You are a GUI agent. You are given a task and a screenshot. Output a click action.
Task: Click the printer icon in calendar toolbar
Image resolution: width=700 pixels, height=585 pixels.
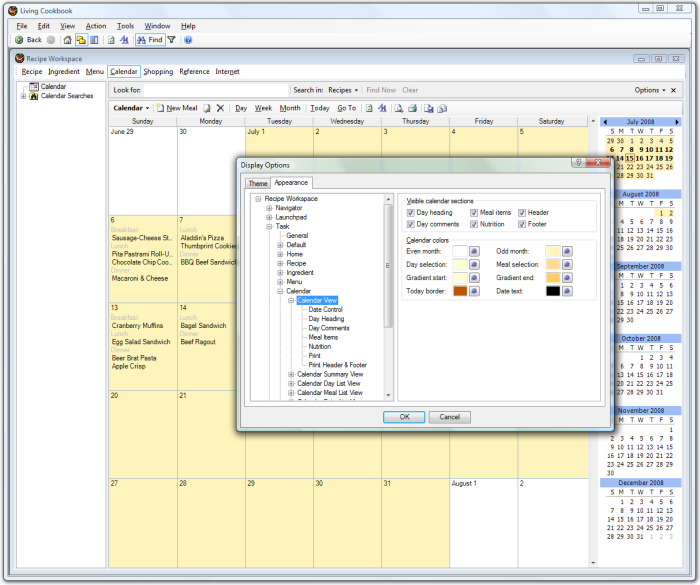pyautogui.click(x=412, y=108)
